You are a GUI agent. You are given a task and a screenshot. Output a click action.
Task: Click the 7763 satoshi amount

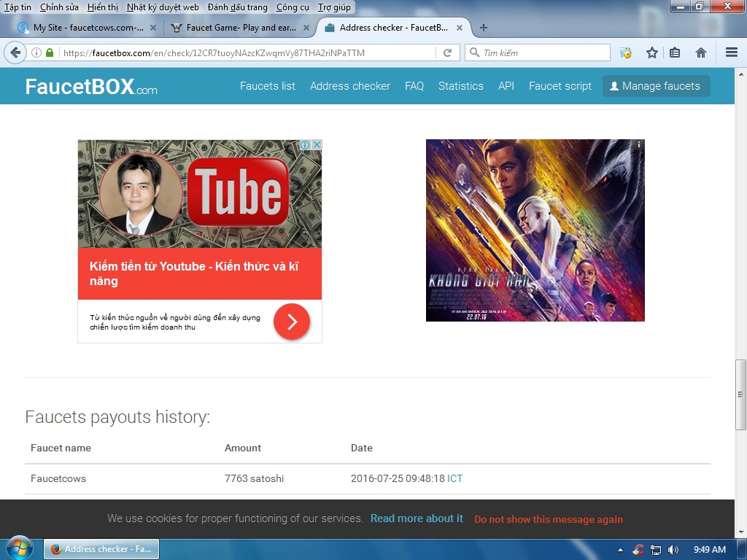click(254, 478)
